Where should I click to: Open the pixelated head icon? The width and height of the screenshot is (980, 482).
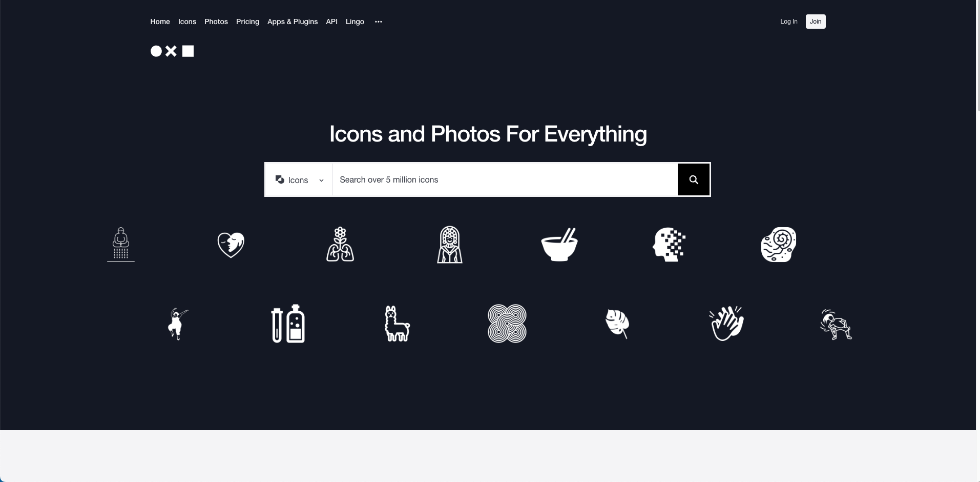click(x=669, y=245)
